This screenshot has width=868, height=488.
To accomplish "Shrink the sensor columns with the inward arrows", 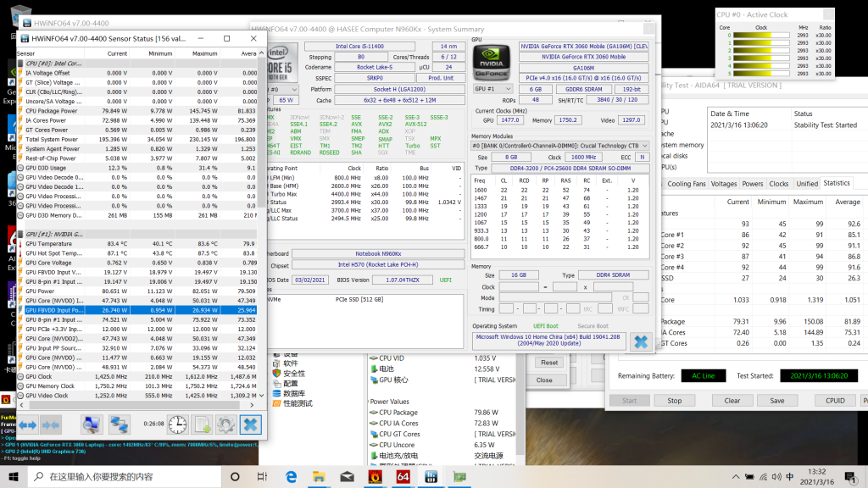I will click(50, 425).
